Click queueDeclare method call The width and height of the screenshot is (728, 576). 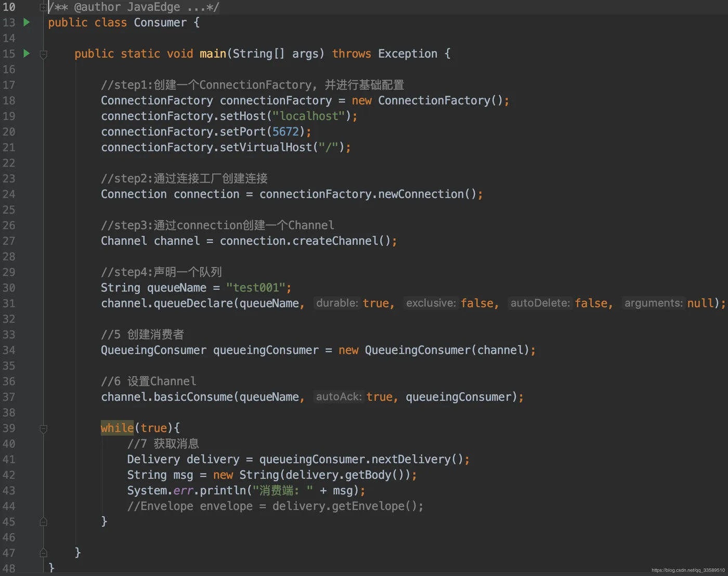(x=193, y=303)
